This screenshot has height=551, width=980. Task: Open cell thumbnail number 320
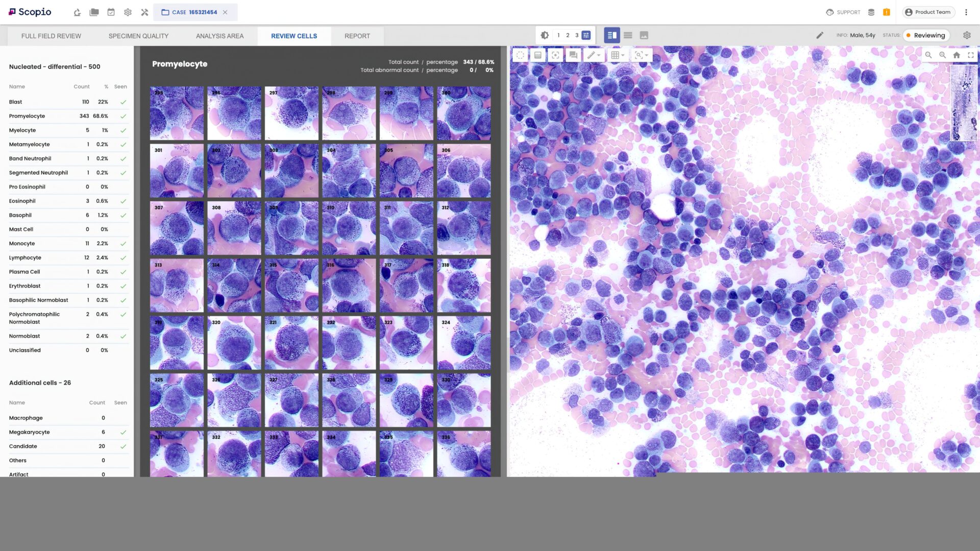[234, 343]
